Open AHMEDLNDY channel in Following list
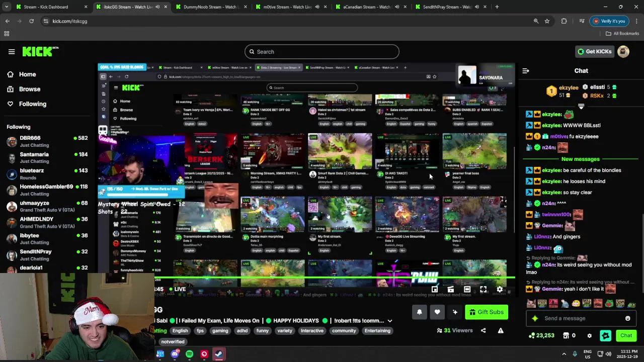The height and width of the screenshot is (362, 644). click(48, 222)
